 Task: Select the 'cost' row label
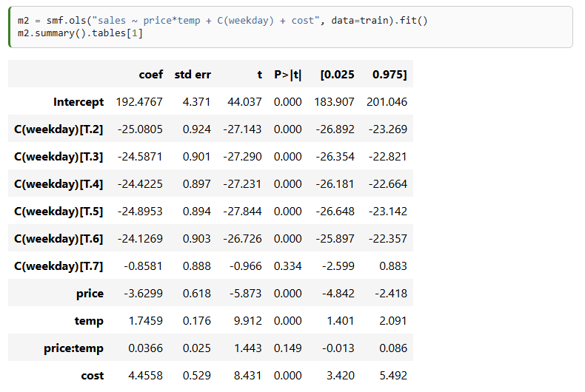point(93,376)
